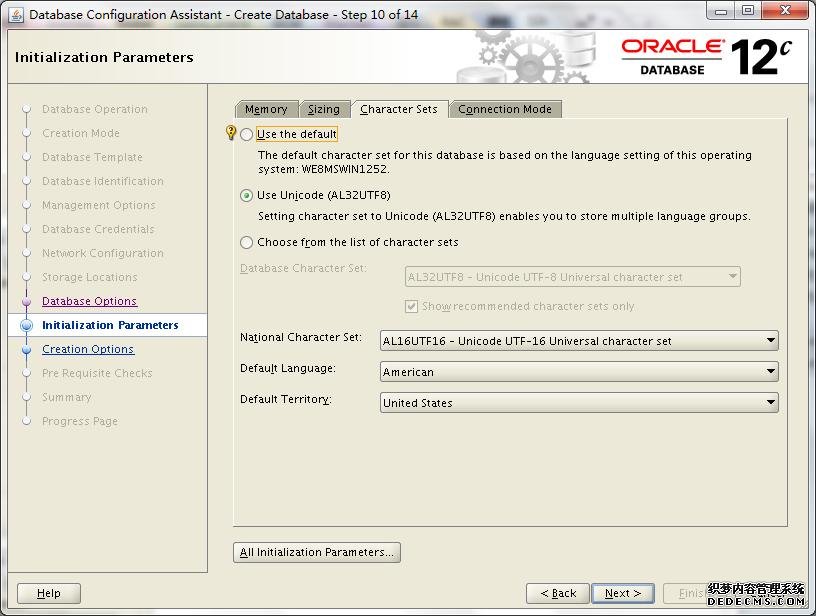Switch to the Sizing tab
816x616 pixels.
point(323,109)
